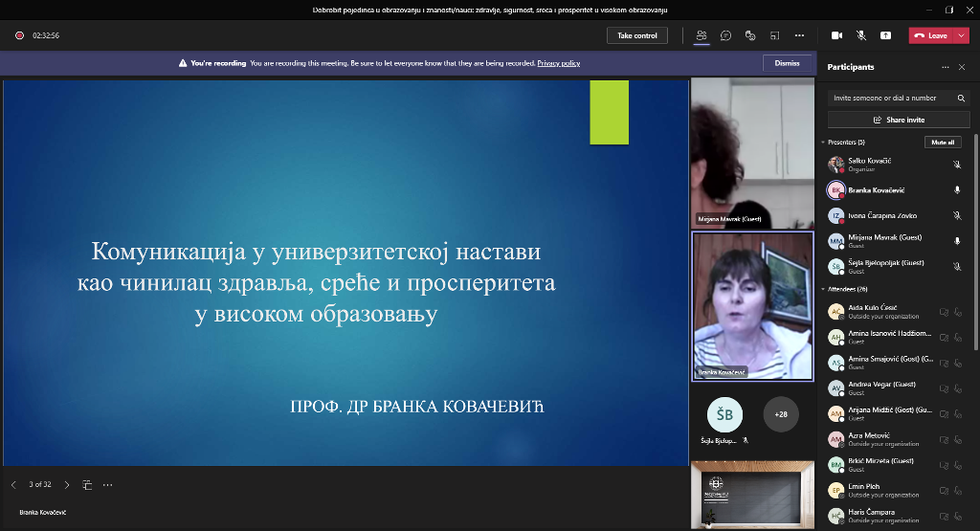Toggle the microphone mute button
980x531 pixels.
[x=861, y=35]
